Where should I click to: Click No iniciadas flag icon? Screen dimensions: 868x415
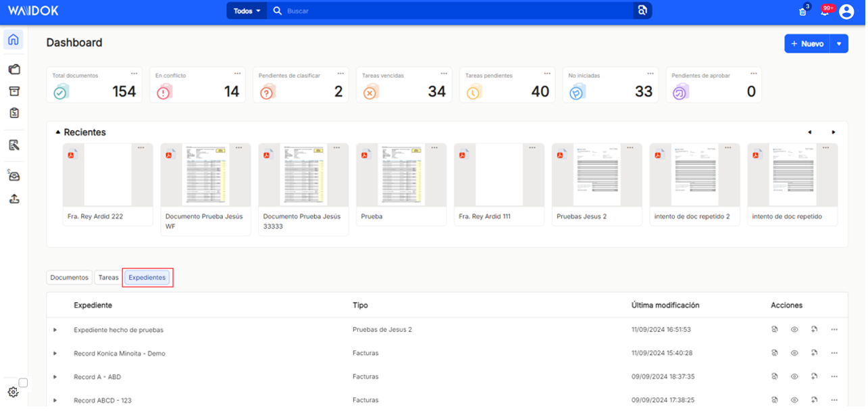(x=577, y=93)
